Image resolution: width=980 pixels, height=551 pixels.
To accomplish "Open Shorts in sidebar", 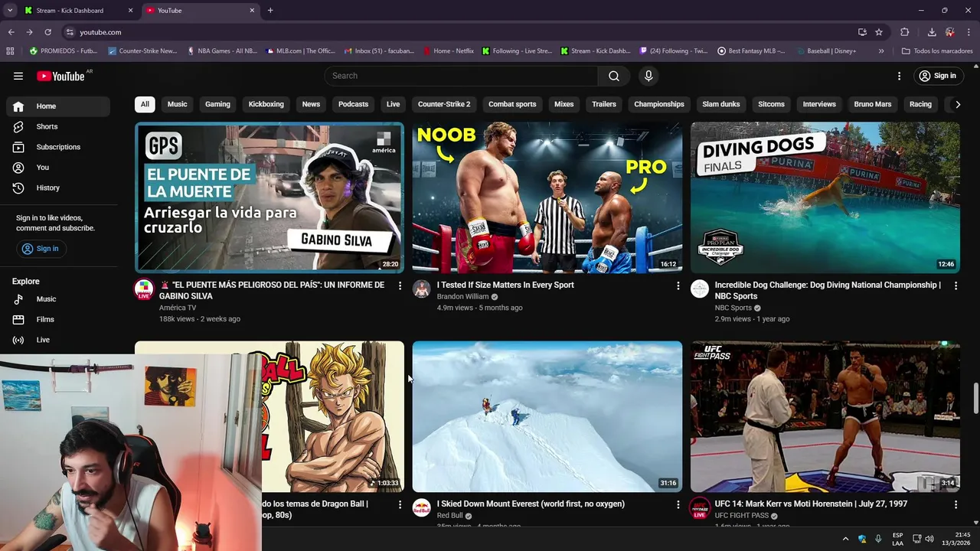I will tap(58, 126).
